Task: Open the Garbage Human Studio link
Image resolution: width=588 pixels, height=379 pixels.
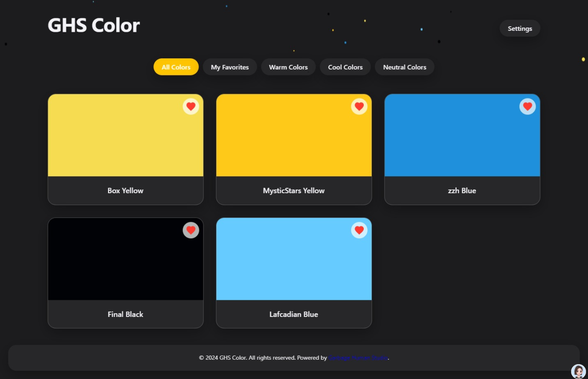Action: 358,358
